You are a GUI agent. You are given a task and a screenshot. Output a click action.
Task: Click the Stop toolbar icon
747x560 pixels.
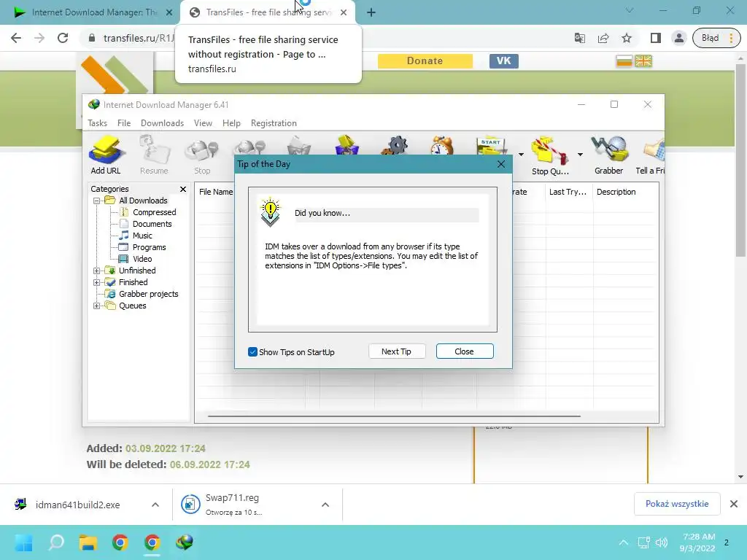coord(202,155)
